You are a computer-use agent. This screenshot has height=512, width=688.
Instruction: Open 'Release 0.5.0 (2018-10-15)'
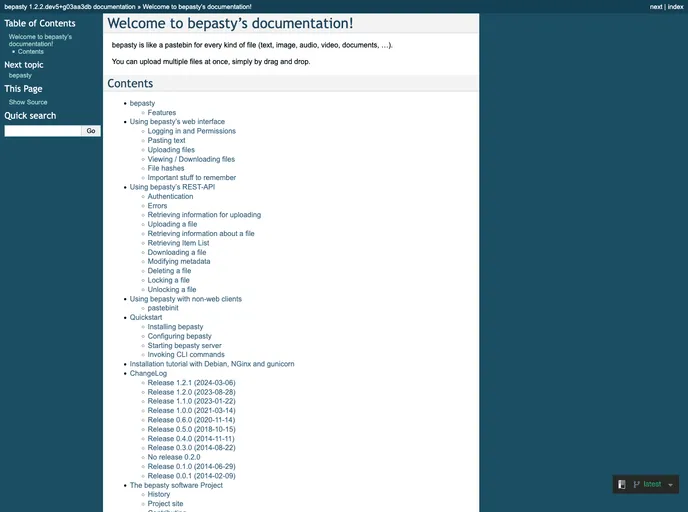(x=191, y=430)
